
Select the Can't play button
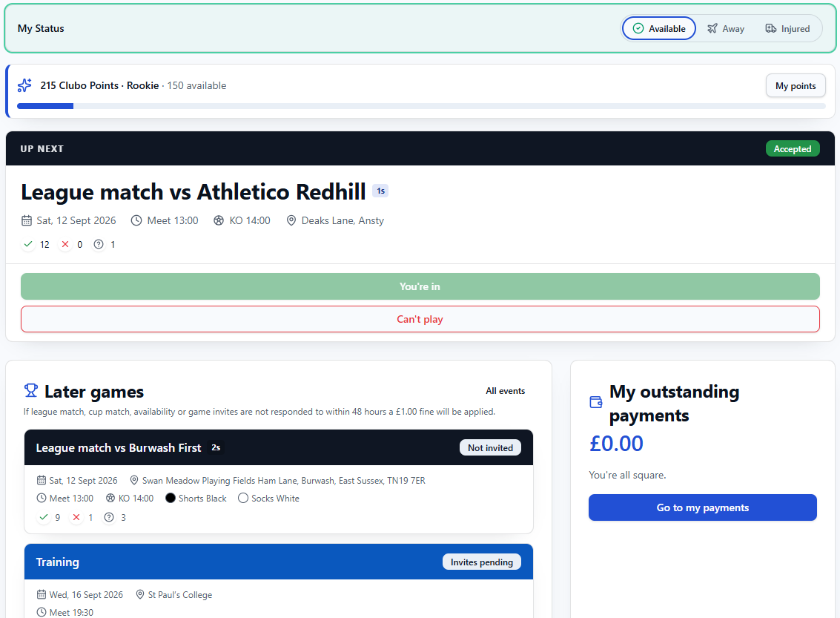420,319
